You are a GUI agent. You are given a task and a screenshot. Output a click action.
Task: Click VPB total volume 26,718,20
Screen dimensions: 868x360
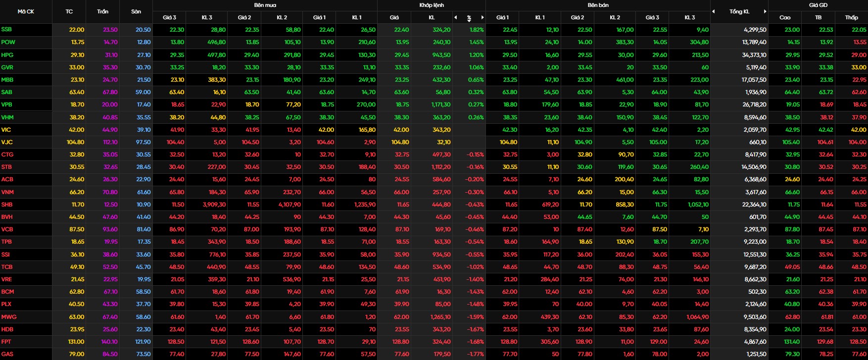tap(754, 104)
